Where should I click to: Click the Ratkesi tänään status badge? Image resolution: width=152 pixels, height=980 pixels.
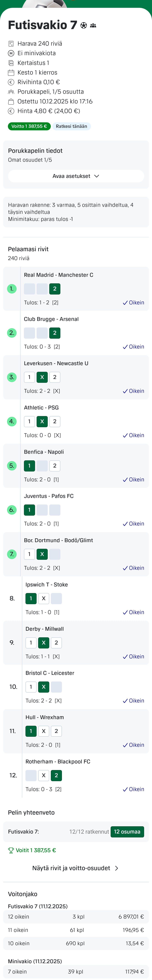point(71,126)
